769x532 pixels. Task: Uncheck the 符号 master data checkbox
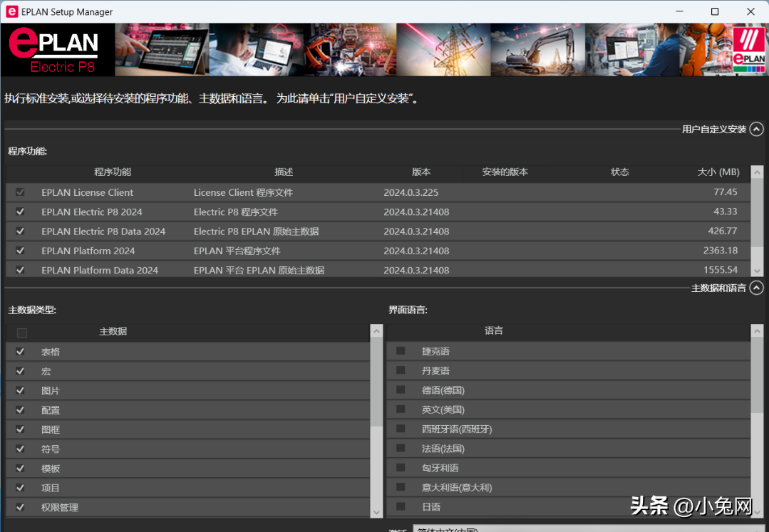click(x=20, y=449)
